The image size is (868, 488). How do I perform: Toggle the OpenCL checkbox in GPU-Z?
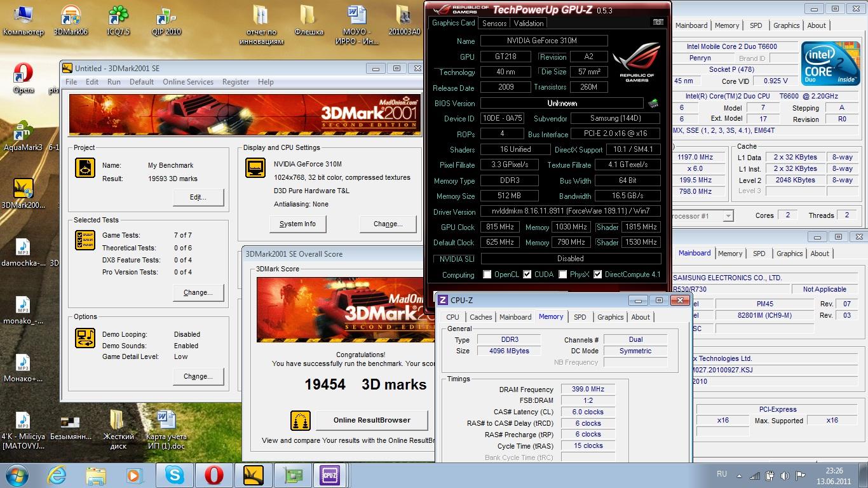point(487,274)
